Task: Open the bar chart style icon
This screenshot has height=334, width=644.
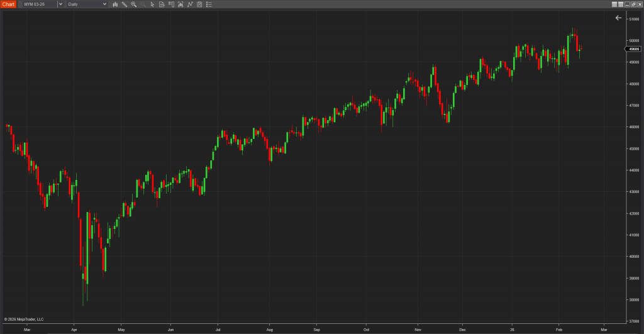Action: 115,4
